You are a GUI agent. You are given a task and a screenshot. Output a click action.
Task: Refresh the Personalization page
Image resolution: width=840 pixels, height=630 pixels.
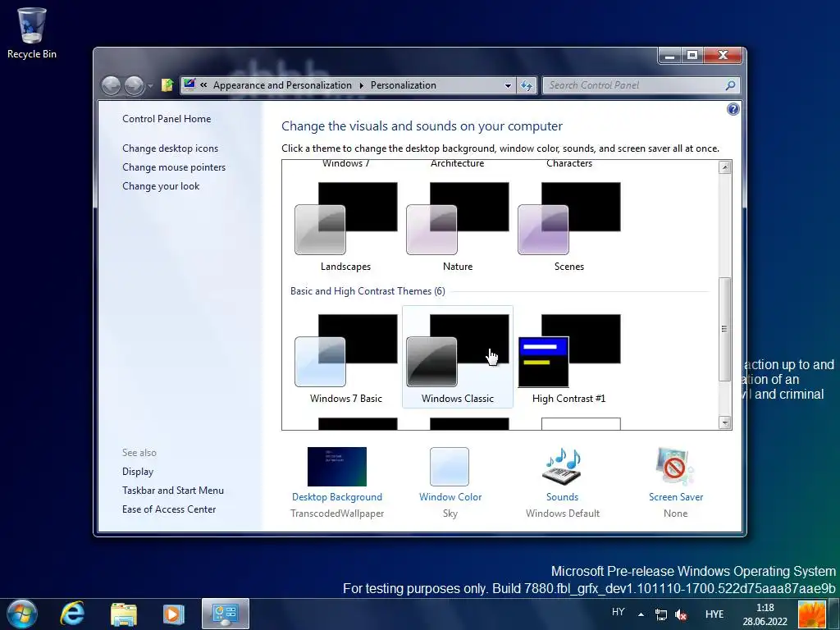pos(527,85)
